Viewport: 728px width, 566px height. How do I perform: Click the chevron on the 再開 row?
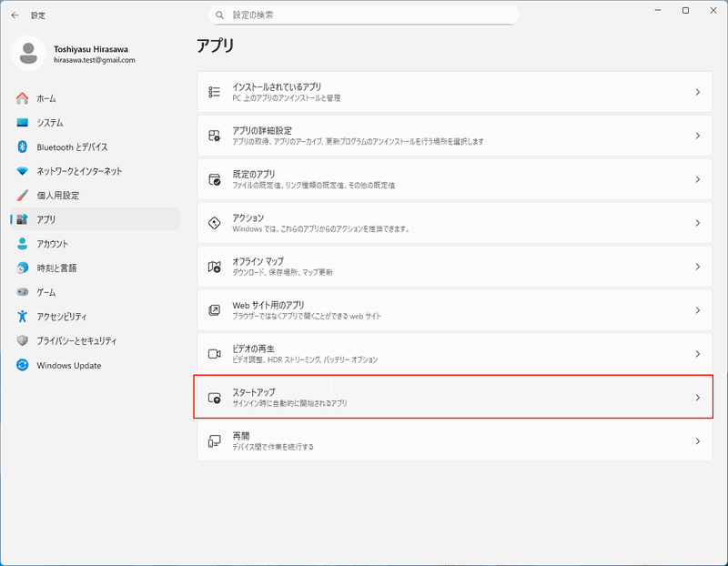697,441
